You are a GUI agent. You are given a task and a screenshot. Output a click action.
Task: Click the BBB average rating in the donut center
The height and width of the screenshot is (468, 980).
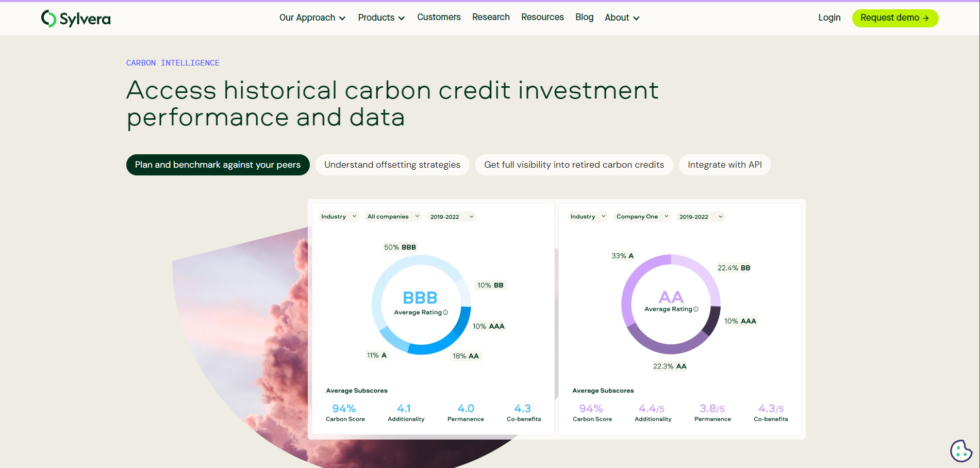pyautogui.click(x=420, y=298)
